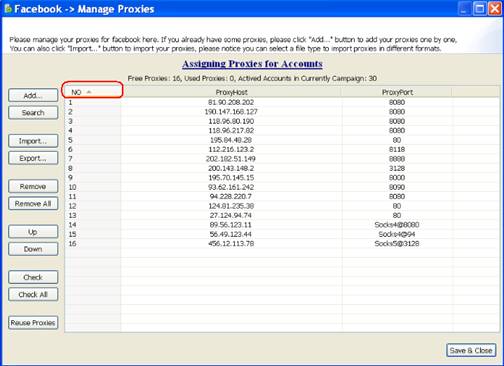Click port cell 8118
This screenshot has width=504, height=366.
[397, 149]
